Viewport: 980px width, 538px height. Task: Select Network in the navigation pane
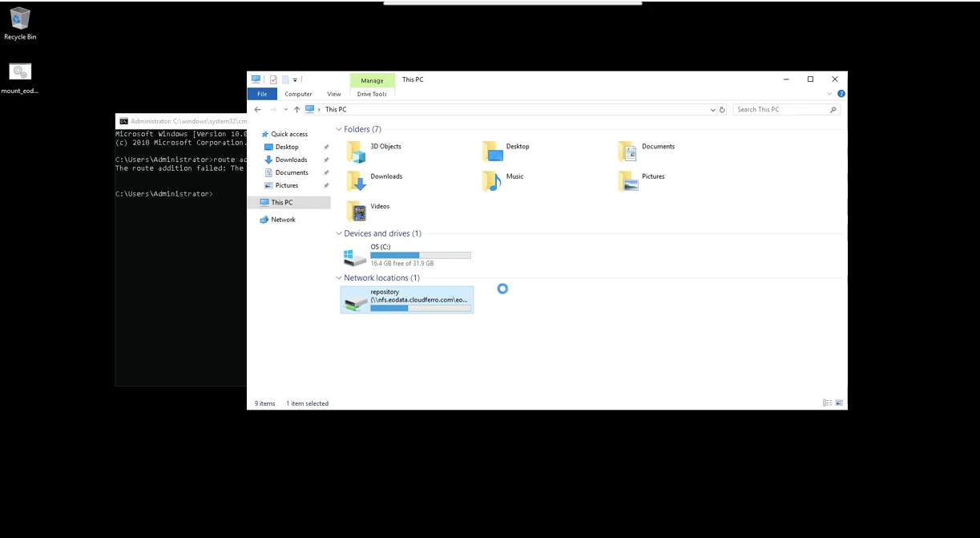(283, 220)
